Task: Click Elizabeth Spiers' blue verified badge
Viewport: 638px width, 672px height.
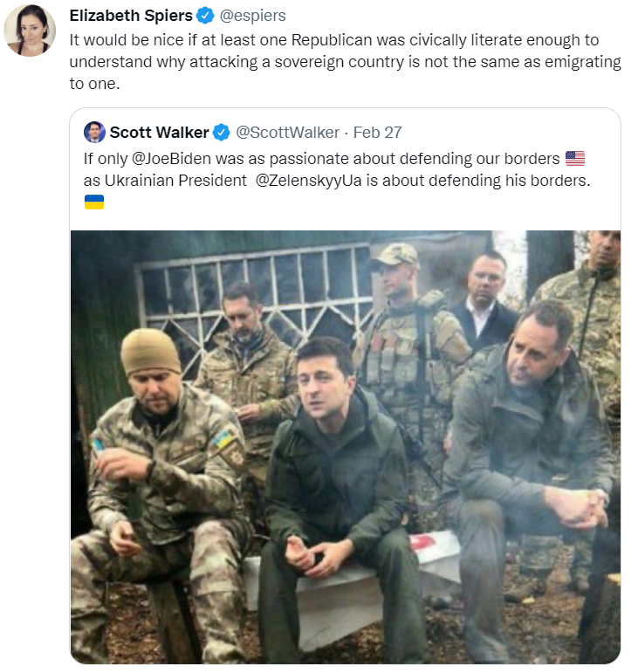Action: click(205, 16)
